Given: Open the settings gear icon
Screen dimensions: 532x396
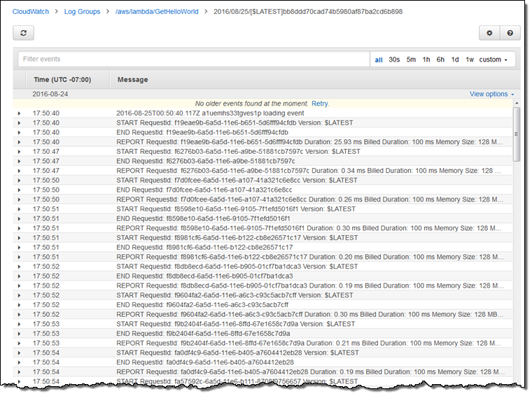Looking at the screenshot, I should (489, 33).
